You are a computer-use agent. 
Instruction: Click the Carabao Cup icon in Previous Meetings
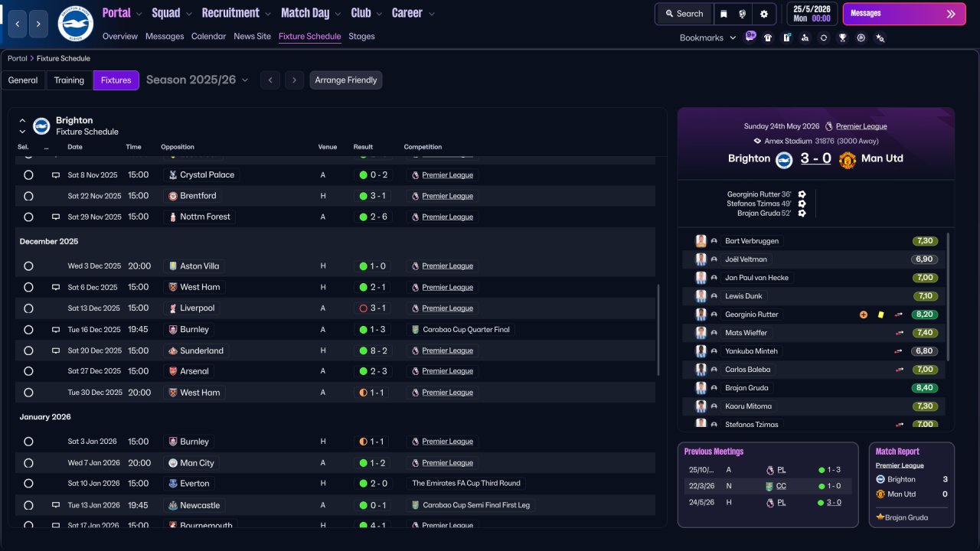point(769,486)
